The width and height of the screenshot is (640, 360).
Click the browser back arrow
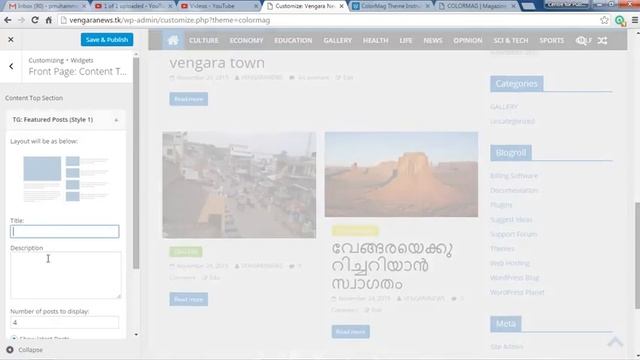pos(8,20)
